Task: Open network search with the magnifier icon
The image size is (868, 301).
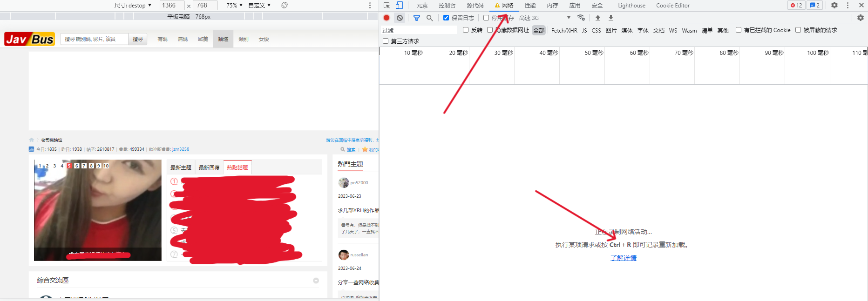Action: 429,18
